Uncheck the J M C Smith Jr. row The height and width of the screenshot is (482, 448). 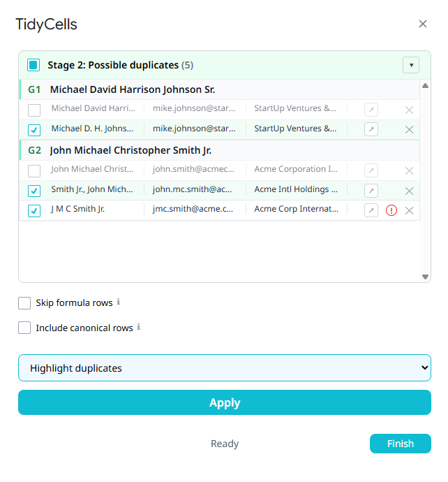point(34,210)
